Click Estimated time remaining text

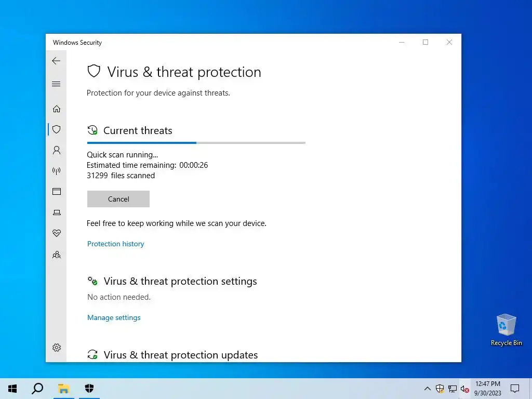(x=147, y=165)
